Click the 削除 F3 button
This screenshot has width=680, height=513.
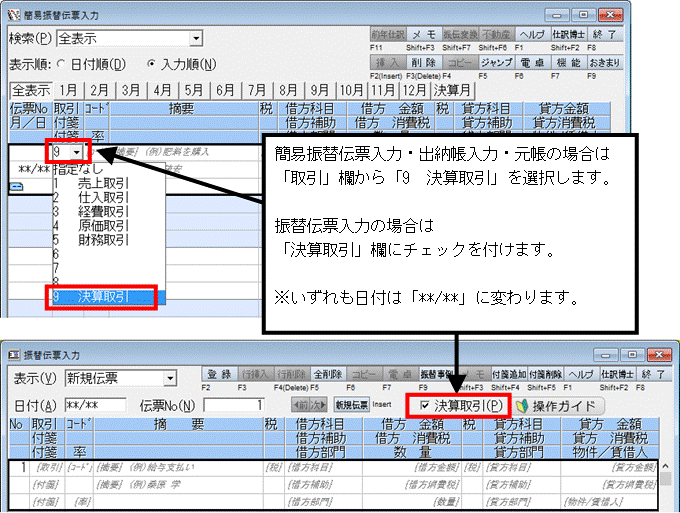tap(424, 62)
